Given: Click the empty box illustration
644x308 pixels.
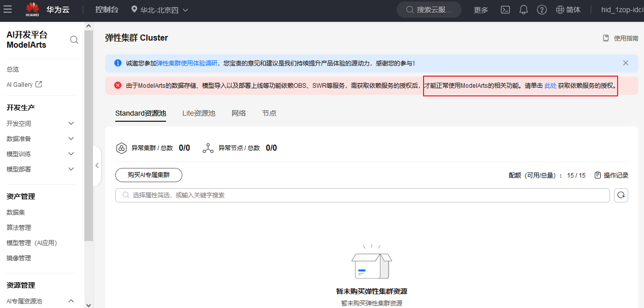Looking at the screenshot, I should [372, 262].
